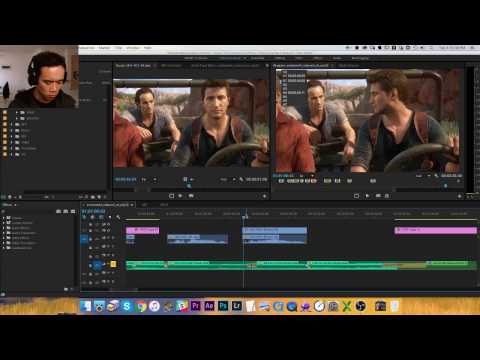Open the Program monitor zoom level dropdown
Viewport: 480px width, 360px height.
(422, 176)
